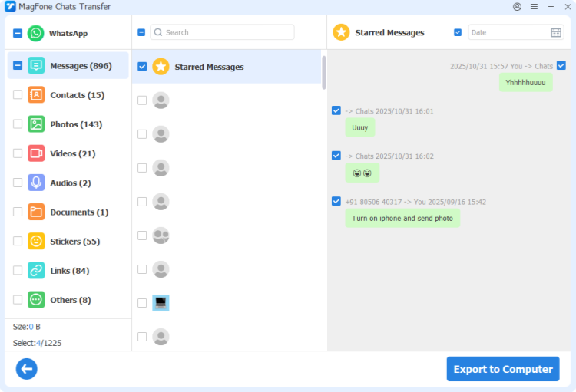The image size is (576, 392).
Task: Click the WhatsApp logo icon
Action: click(x=35, y=34)
